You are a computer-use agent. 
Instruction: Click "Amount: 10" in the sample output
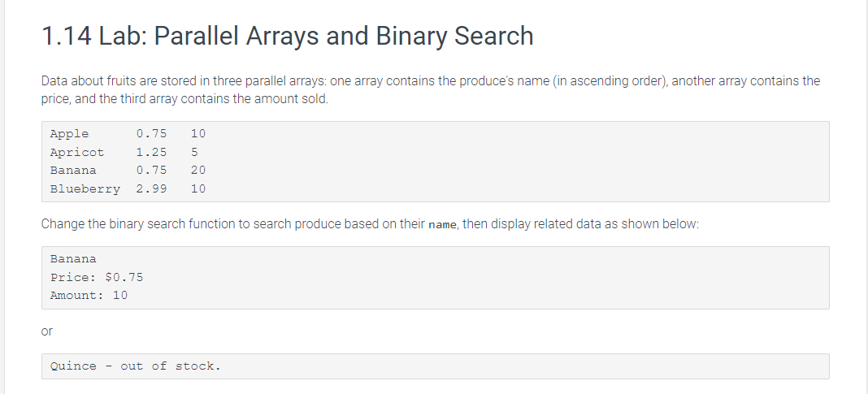point(89,295)
